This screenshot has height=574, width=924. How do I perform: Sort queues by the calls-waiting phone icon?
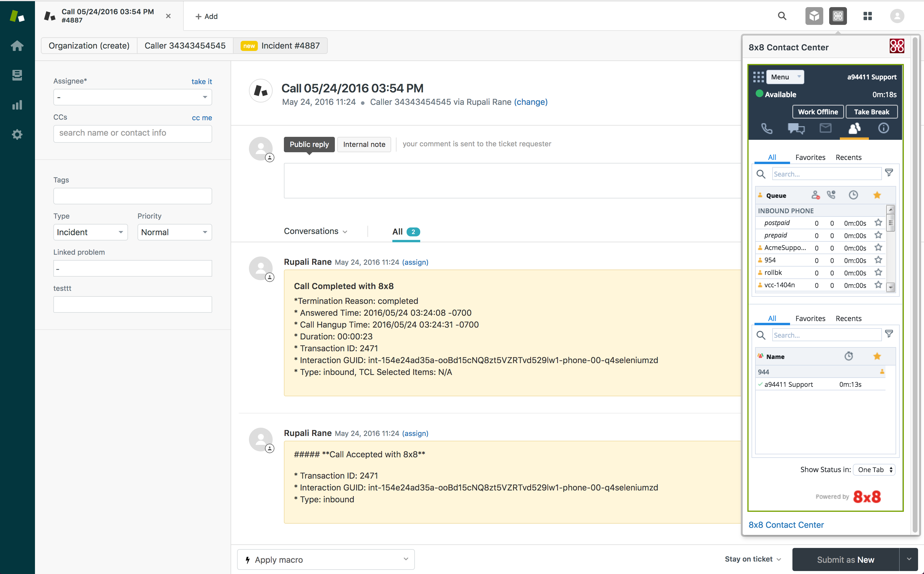831,195
